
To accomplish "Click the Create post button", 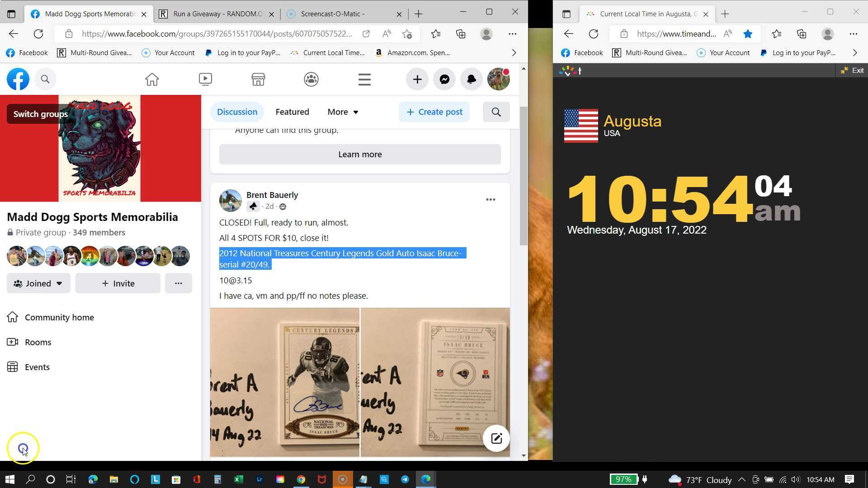I will [x=434, y=112].
